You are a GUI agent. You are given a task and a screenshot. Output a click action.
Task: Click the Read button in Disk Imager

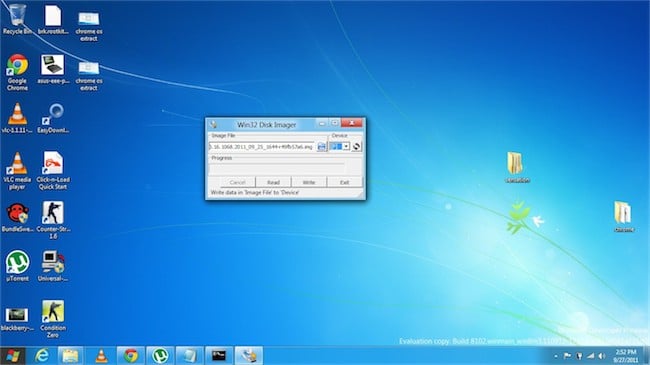point(273,182)
